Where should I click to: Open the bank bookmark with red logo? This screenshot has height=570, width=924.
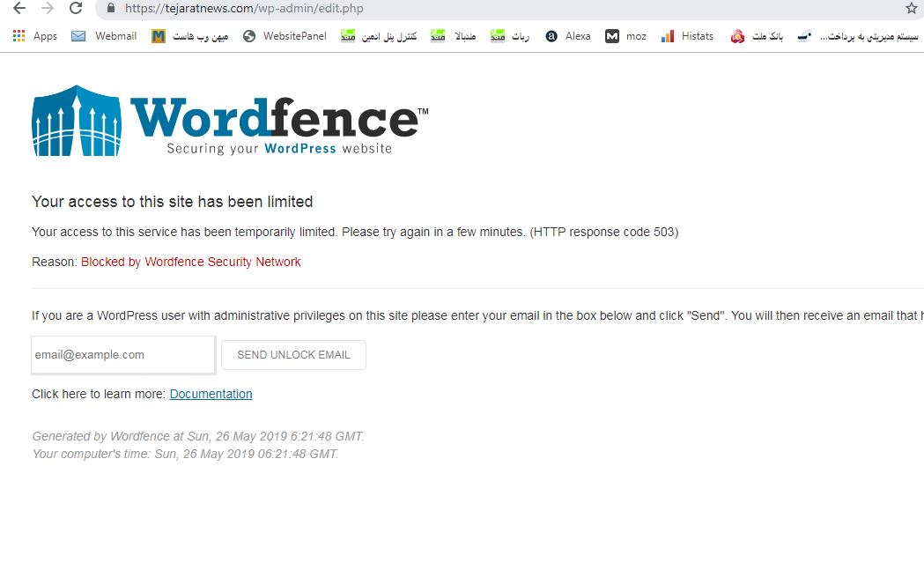point(757,36)
